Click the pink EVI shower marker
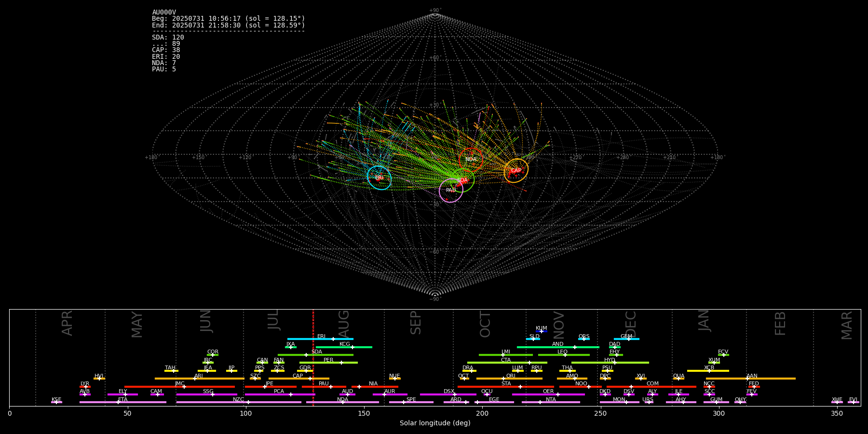Screen dimensions: 868x434 click(854, 402)
